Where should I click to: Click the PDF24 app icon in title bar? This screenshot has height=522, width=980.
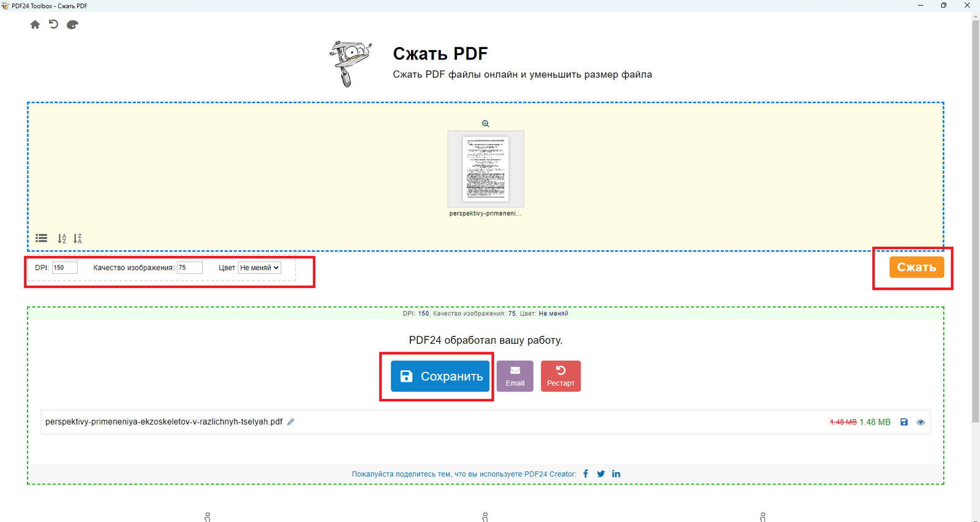tap(6, 6)
